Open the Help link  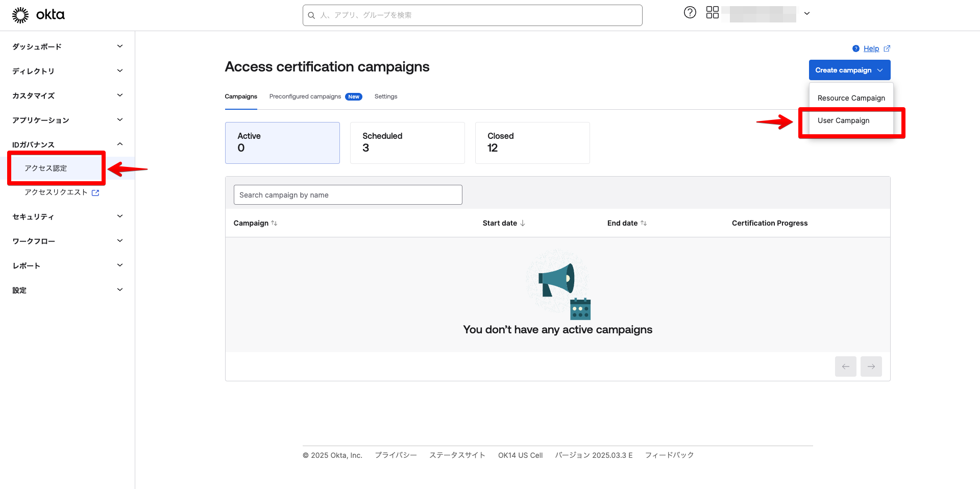click(871, 48)
